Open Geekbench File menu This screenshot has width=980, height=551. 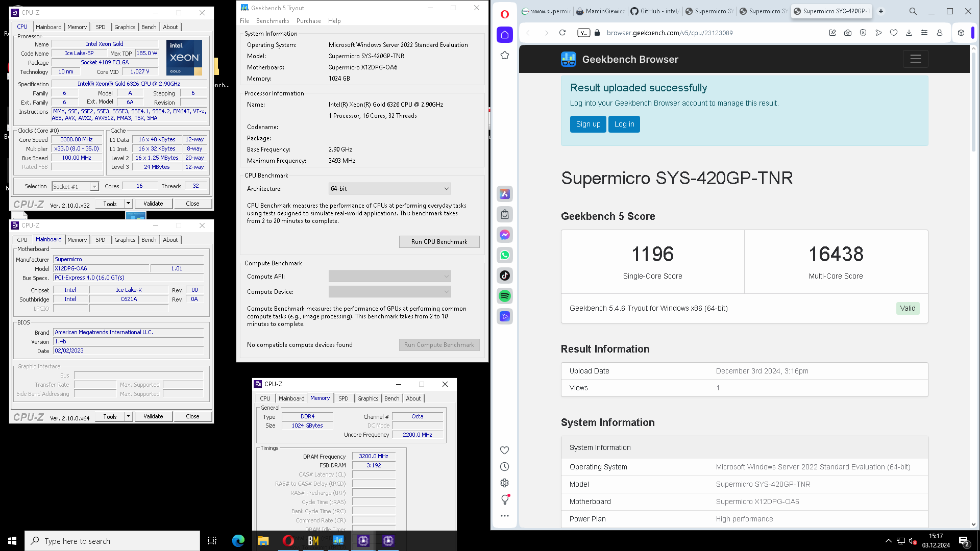click(244, 21)
